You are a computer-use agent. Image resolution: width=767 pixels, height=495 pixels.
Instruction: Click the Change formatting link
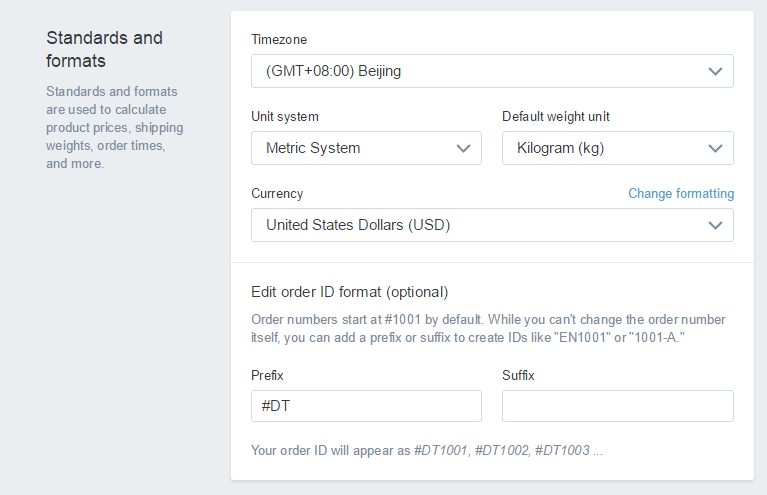(680, 194)
